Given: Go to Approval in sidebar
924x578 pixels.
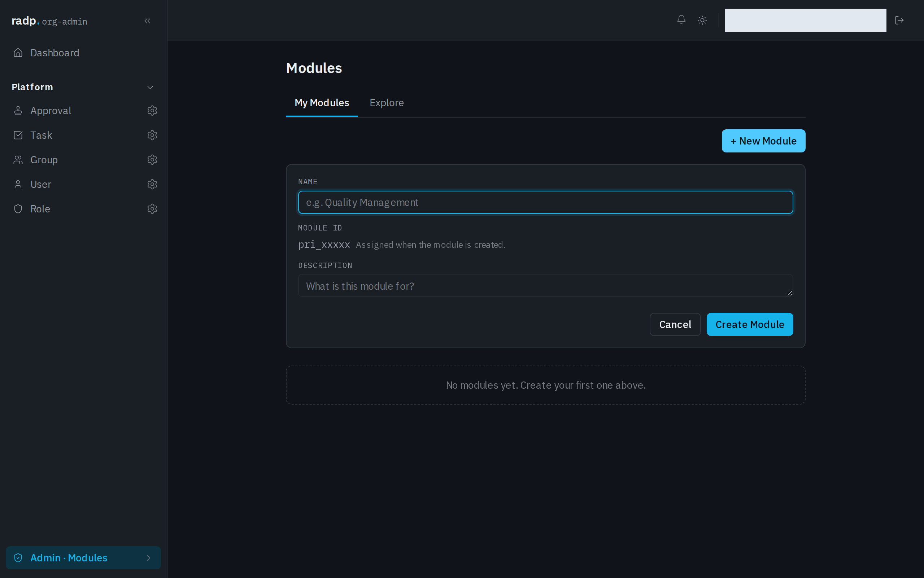Looking at the screenshot, I should coord(51,111).
